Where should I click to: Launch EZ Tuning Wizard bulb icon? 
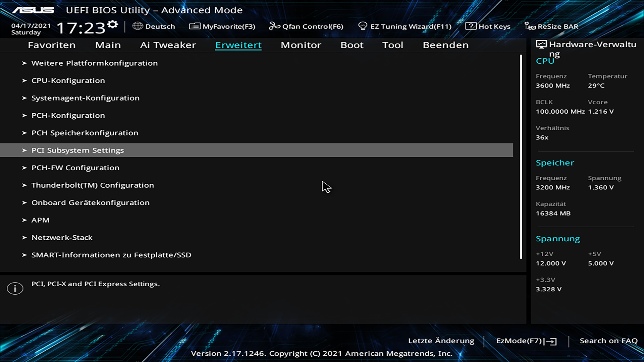tap(363, 26)
